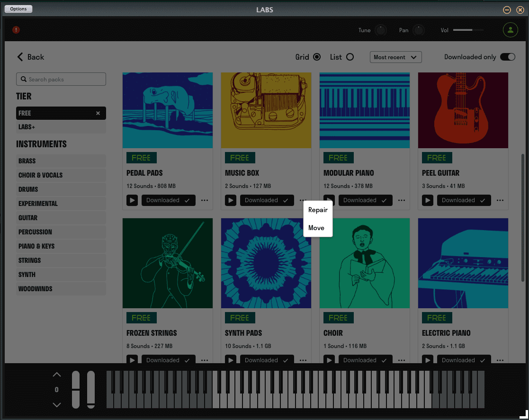Open three-dot menu for Peel Guitar
This screenshot has width=529, height=420.
(x=500, y=200)
